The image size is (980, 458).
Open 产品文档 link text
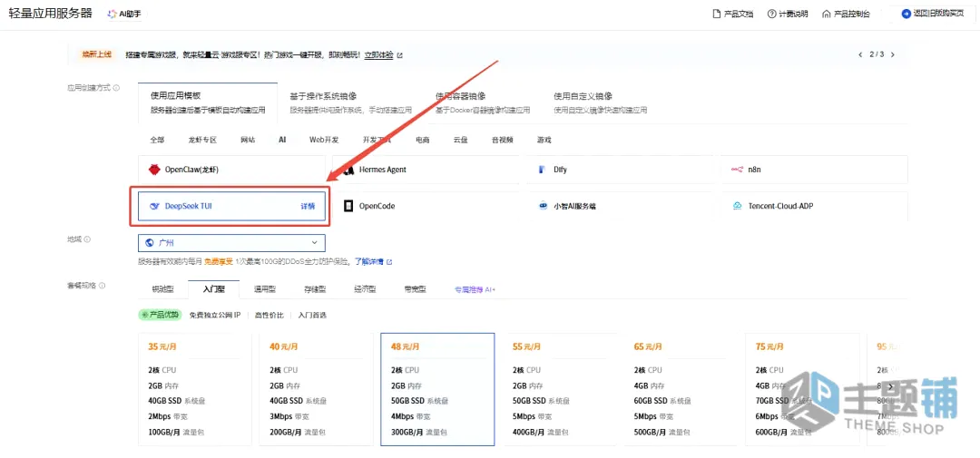coord(738,14)
